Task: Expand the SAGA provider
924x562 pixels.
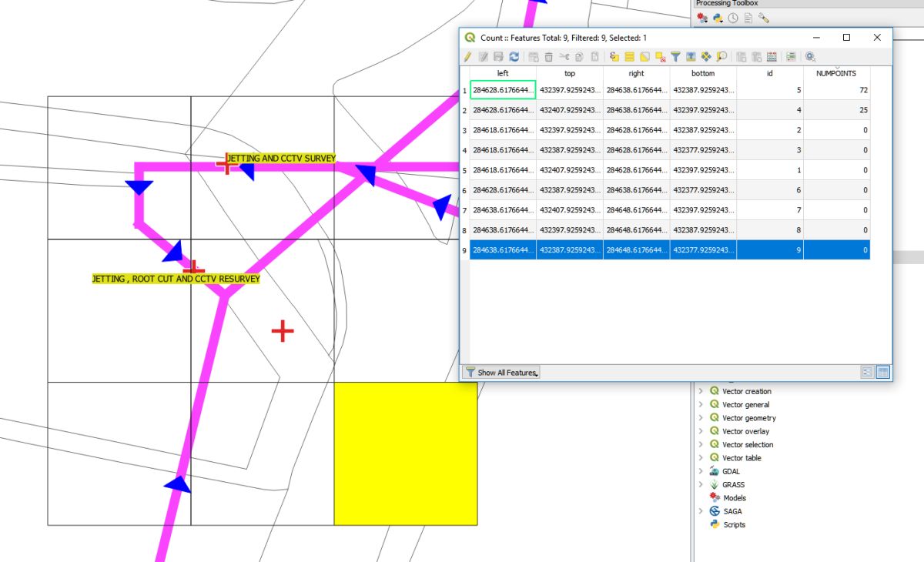Action: tap(701, 511)
